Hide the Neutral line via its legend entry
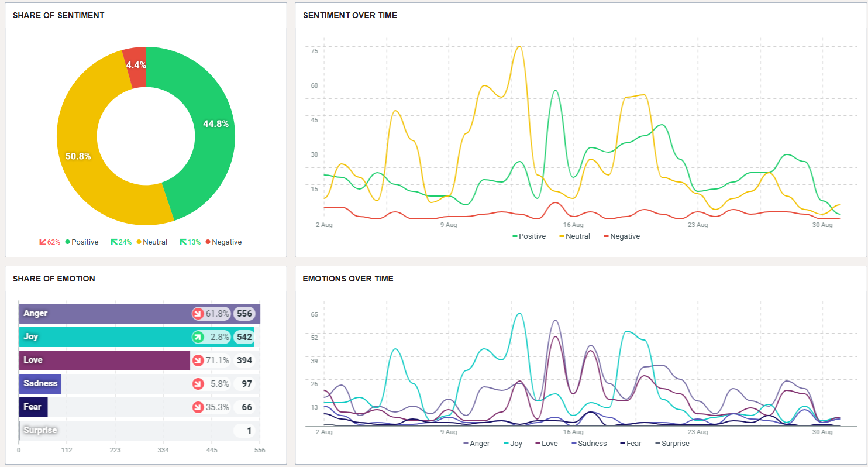Viewport: 868px width, 467px height. coord(574,236)
